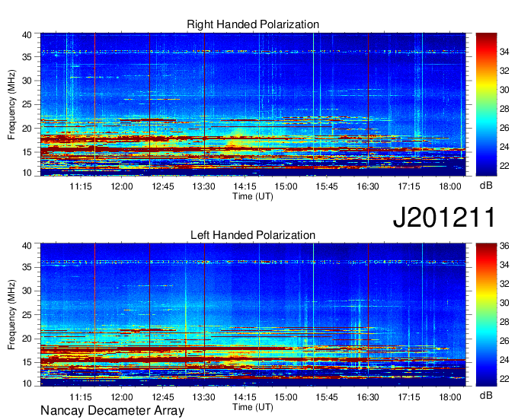This screenshot has width=518, height=420.
Task: Click the 35 frequency tick on top plot
Action: [x=27, y=57]
